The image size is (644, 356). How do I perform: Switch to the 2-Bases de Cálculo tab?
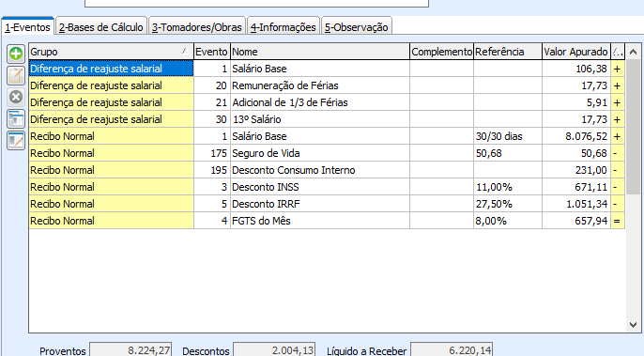[x=101, y=27]
